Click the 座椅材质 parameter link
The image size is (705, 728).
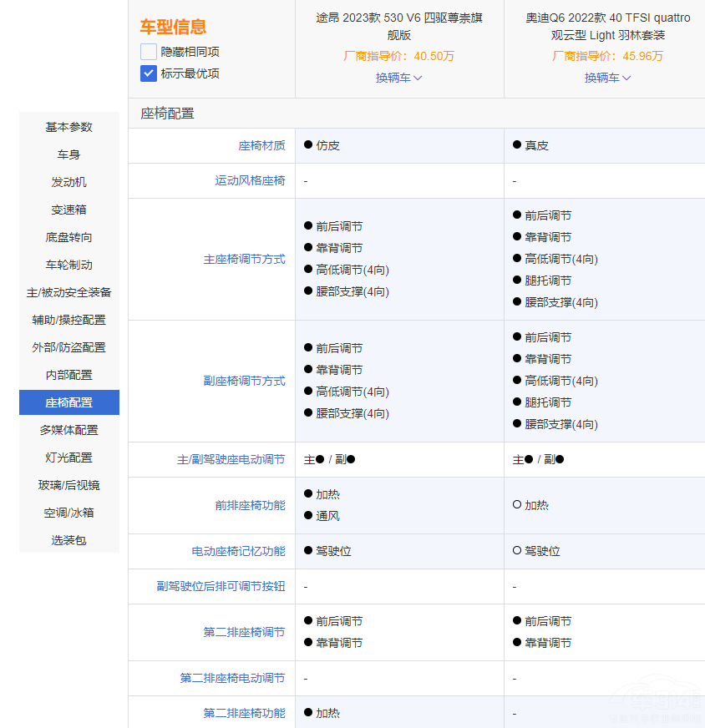point(261,145)
